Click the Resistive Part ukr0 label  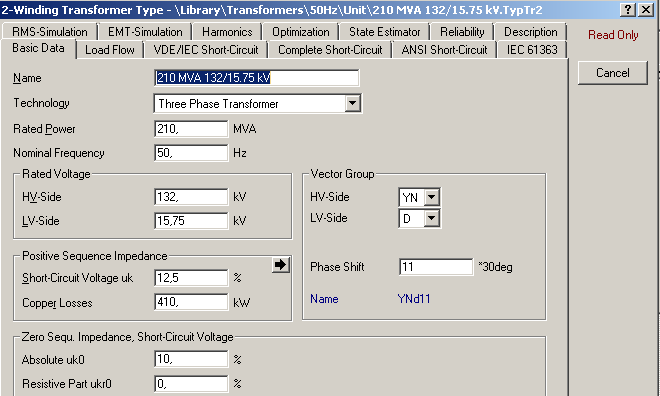click(67, 384)
